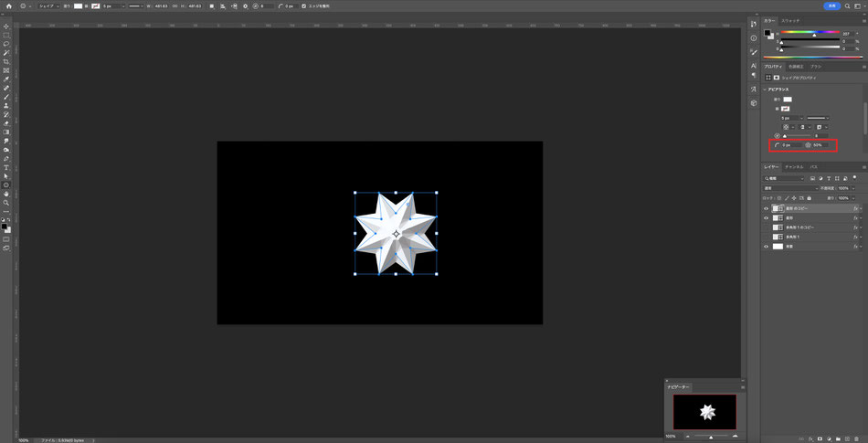
Task: Hide the second shape layer
Action: 767,218
